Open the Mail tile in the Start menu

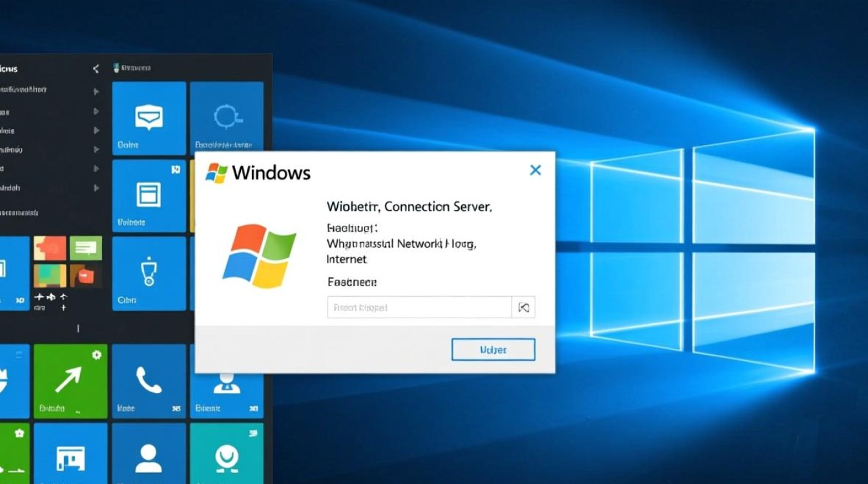tap(149, 117)
